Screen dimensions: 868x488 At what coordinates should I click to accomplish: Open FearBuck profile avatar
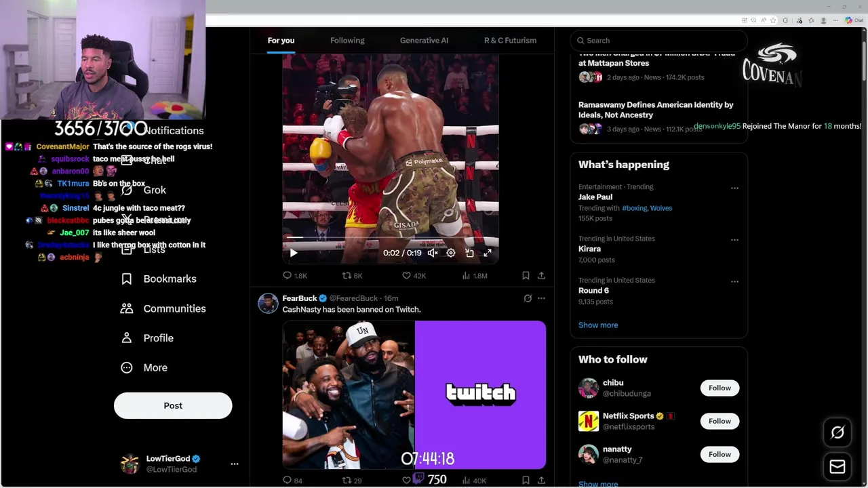coord(268,303)
